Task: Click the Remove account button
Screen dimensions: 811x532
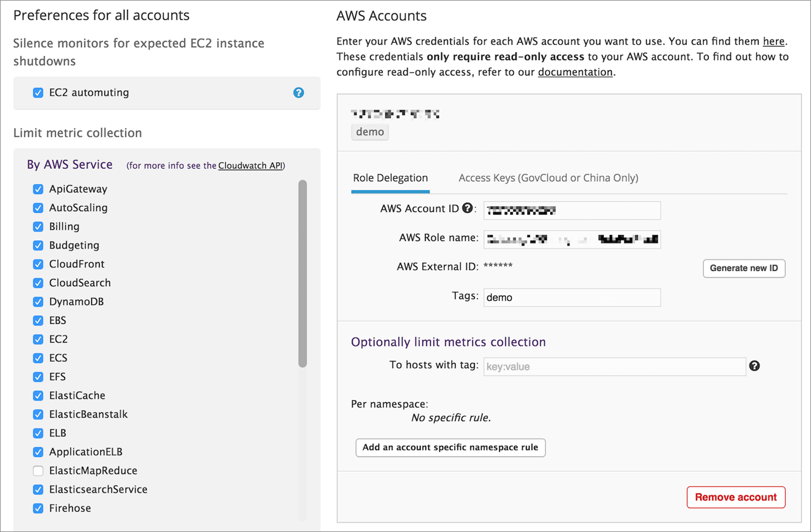Action: click(736, 497)
